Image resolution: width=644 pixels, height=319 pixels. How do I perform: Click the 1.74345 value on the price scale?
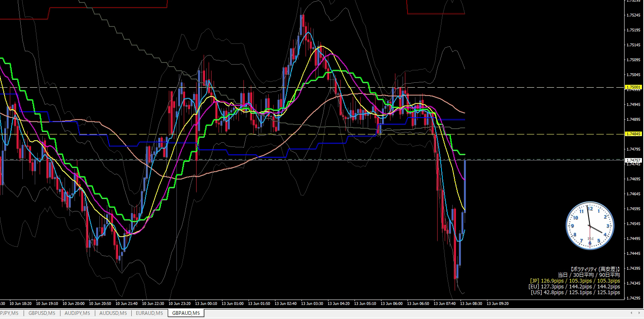pyautogui.click(x=634, y=283)
